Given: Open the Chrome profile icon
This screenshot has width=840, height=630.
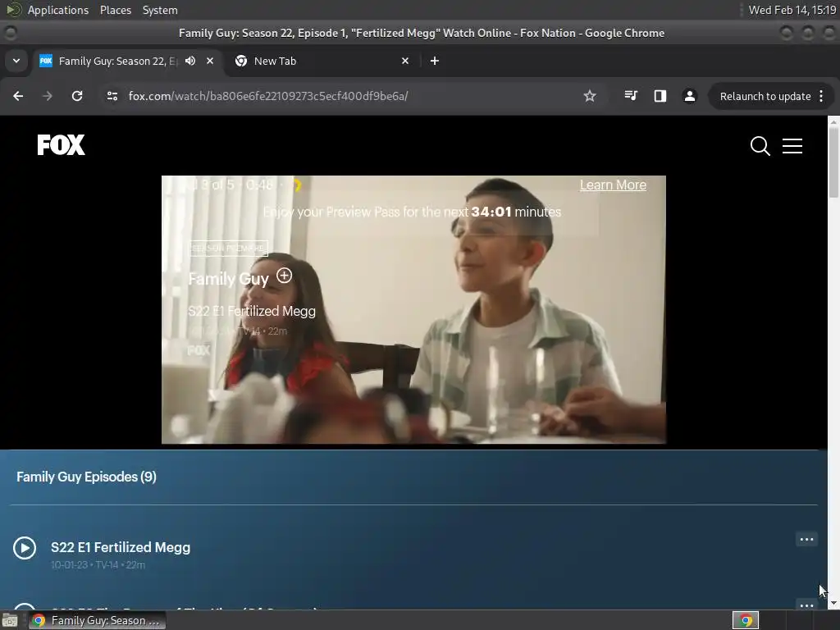Looking at the screenshot, I should pyautogui.click(x=689, y=96).
